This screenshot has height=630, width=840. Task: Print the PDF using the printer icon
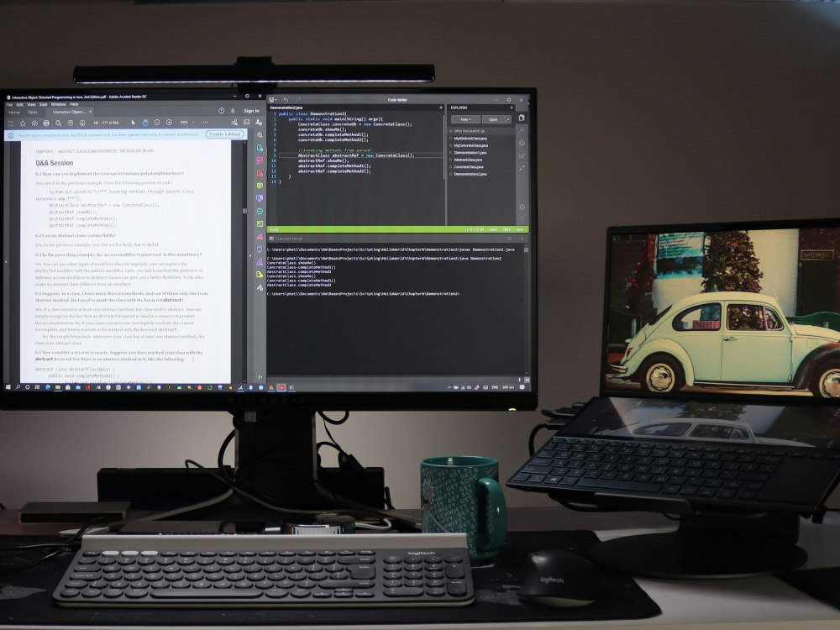point(46,123)
